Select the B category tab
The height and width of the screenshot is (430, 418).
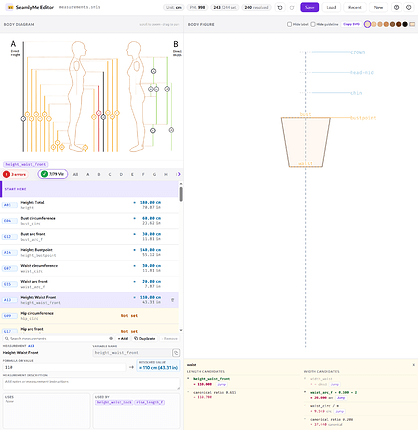click(x=99, y=174)
